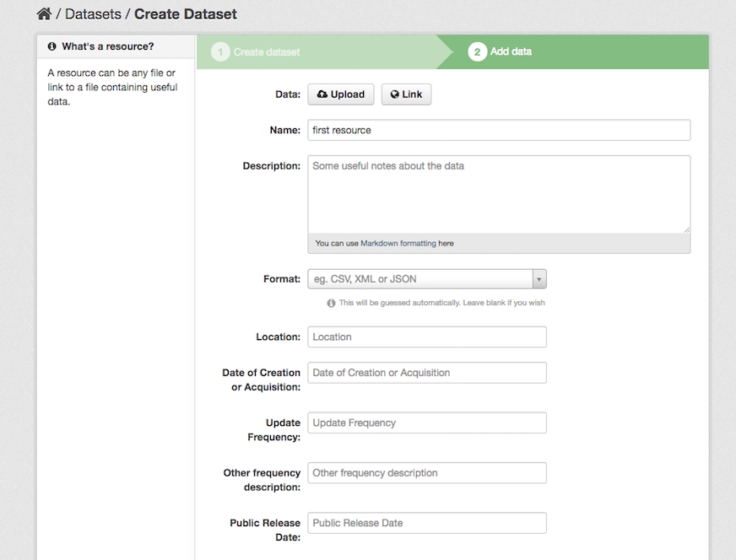Click the cloud icon on the Upload button

point(322,94)
